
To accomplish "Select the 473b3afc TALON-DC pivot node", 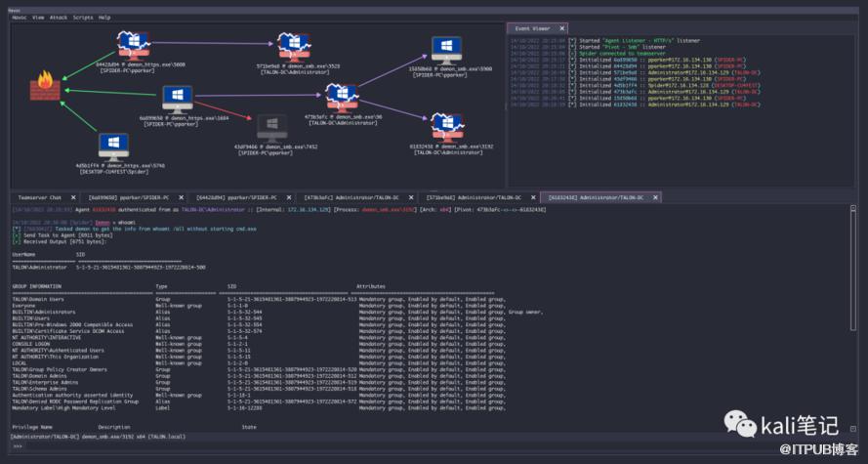I will (x=339, y=96).
